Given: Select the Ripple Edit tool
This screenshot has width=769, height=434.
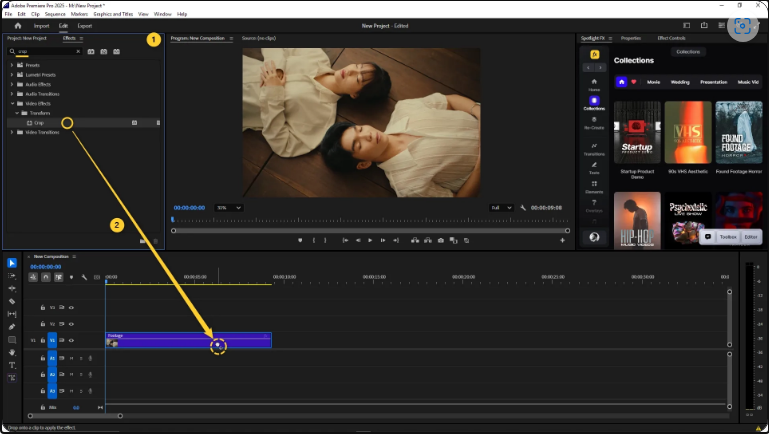Looking at the screenshot, I should [x=12, y=289].
